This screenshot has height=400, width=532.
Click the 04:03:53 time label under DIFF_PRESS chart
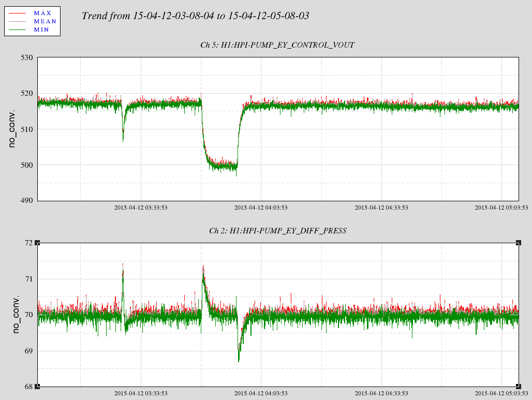[261, 394]
